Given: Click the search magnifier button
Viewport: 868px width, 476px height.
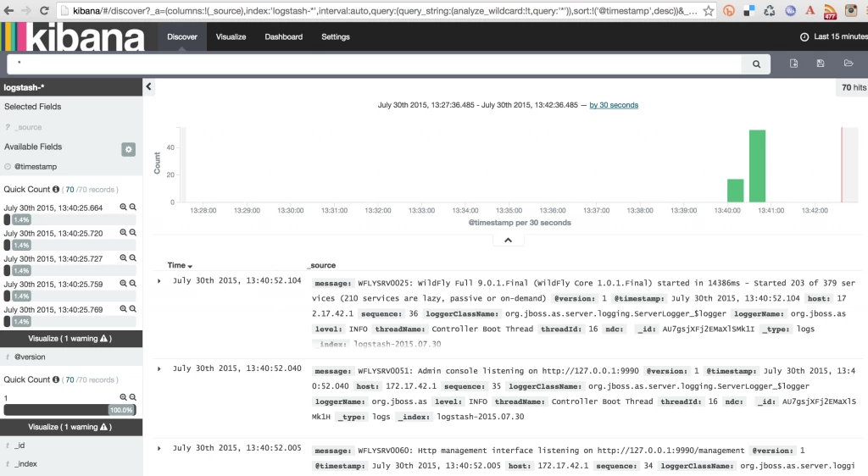Looking at the screenshot, I should [756, 64].
